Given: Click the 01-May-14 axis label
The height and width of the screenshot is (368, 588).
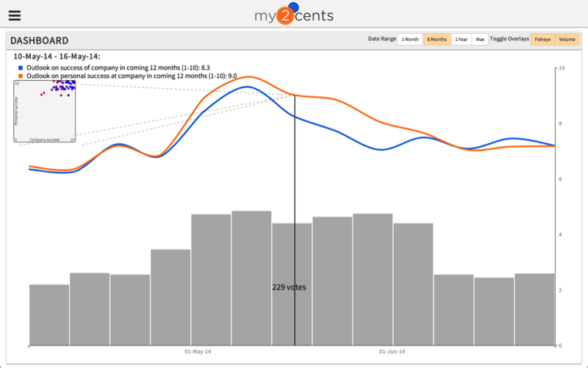Looking at the screenshot, I should pyautogui.click(x=198, y=352).
